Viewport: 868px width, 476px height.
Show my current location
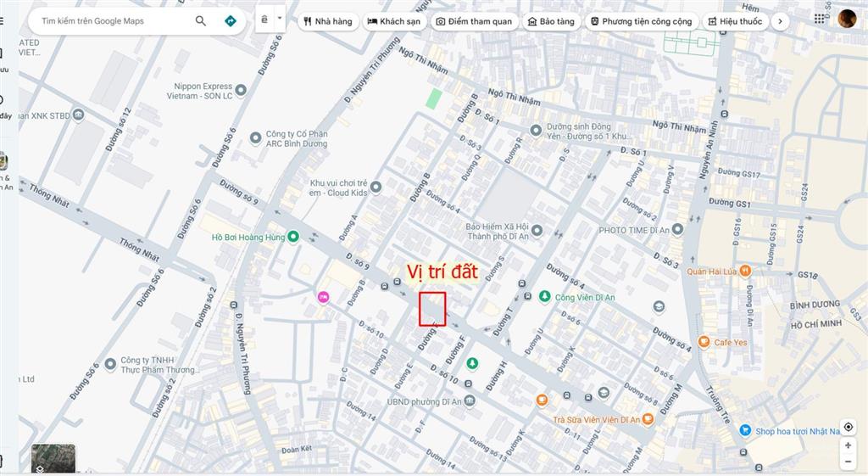(x=848, y=428)
